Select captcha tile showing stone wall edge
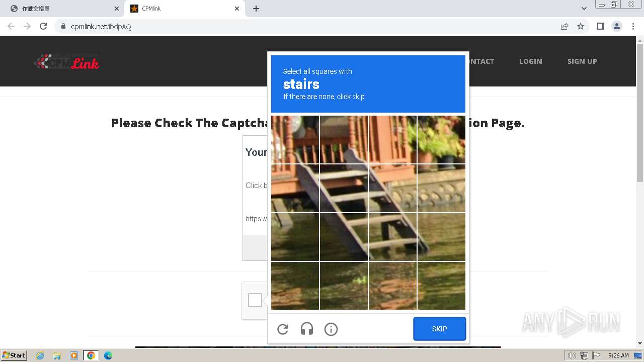 point(441,188)
